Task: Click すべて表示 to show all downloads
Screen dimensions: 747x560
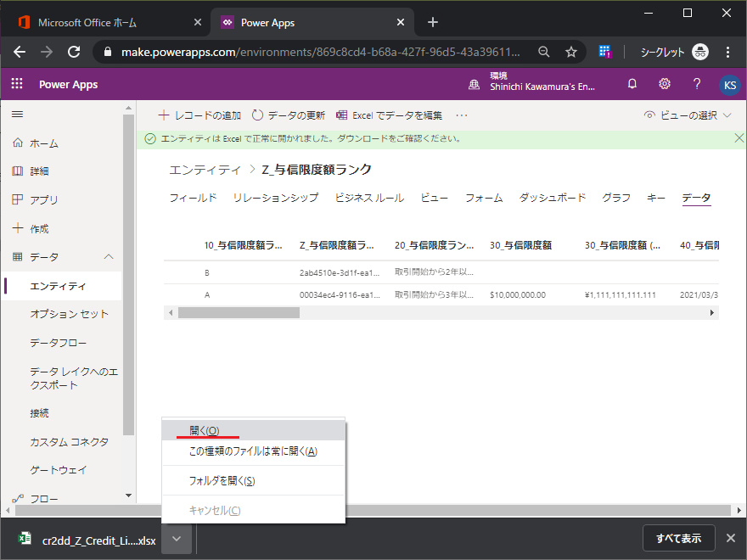Action: 678,538
